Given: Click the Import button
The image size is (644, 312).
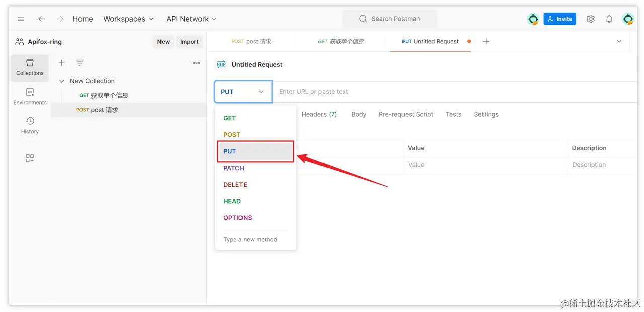Looking at the screenshot, I should click(189, 42).
